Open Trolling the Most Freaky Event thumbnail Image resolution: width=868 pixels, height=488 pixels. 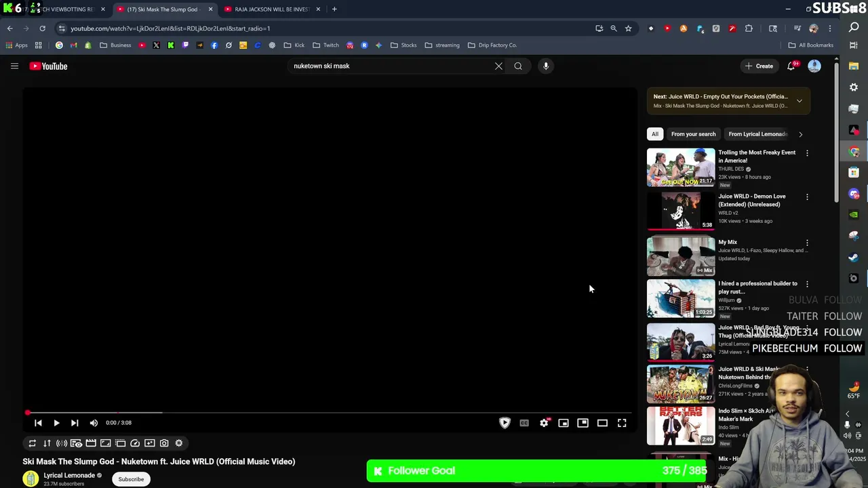(681, 167)
